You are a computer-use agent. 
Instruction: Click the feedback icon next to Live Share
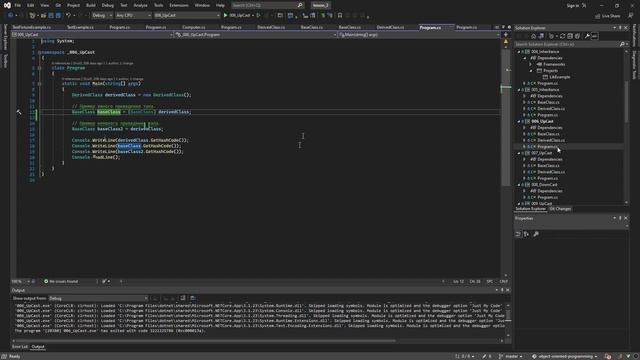pyautogui.click(x=630, y=16)
